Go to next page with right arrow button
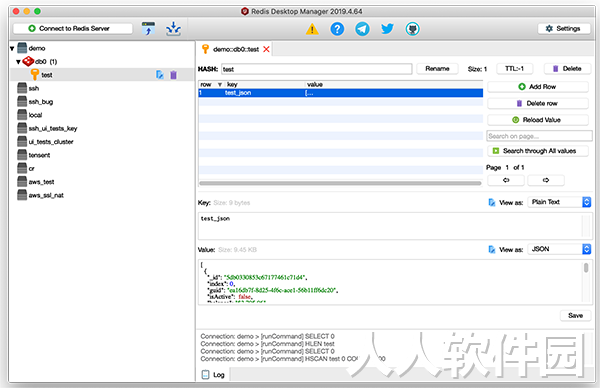This screenshot has height=388, width=600. tap(546, 180)
